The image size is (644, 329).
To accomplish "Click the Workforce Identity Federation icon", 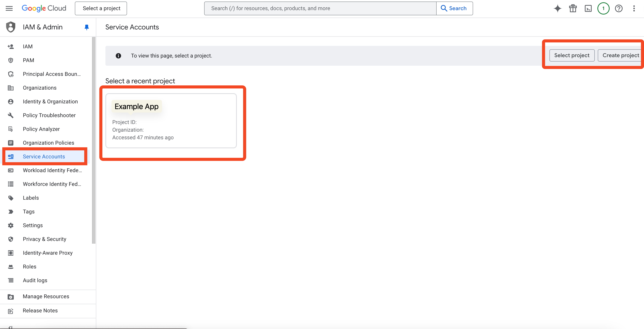I will (11, 184).
